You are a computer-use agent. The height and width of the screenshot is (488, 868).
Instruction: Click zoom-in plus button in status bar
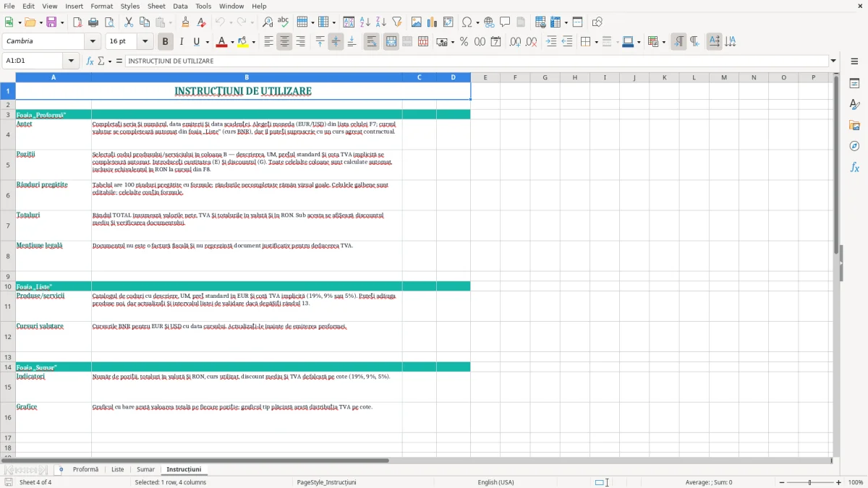[x=838, y=482]
